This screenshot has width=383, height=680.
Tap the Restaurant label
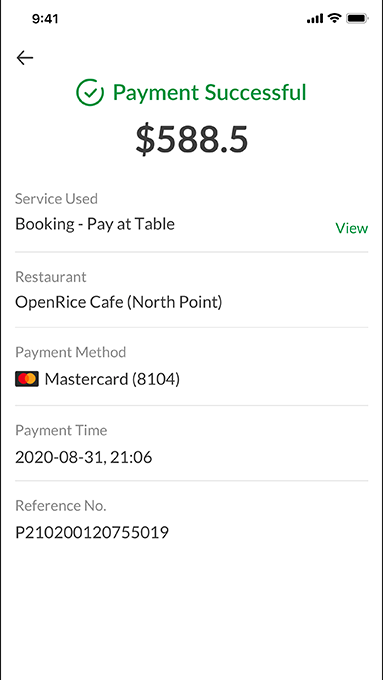[x=51, y=277]
